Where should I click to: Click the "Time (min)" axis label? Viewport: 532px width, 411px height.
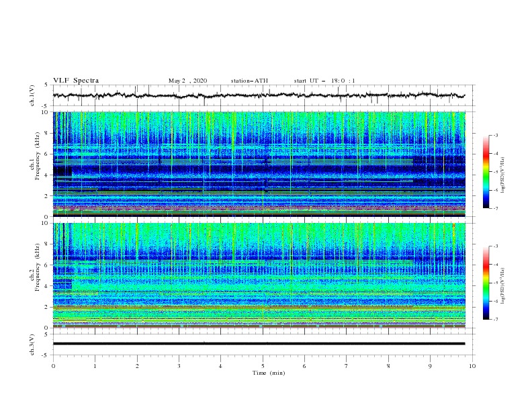(269, 373)
